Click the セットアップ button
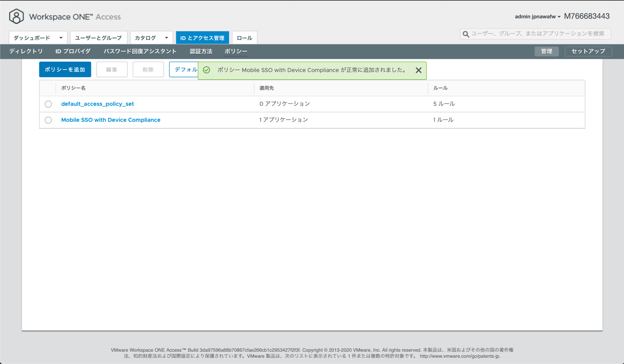Screen dimensions: 624x364 (588, 51)
